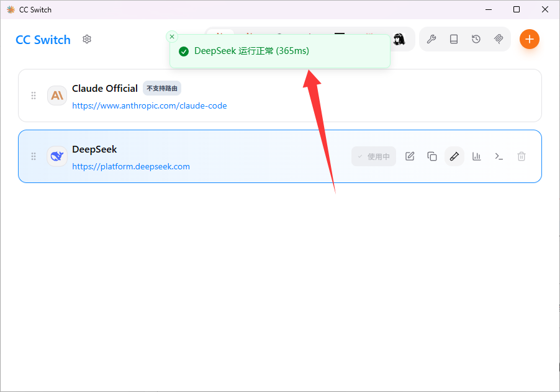The image size is (560, 392).
Task: Click the orange add provider plus button
Action: point(530,39)
